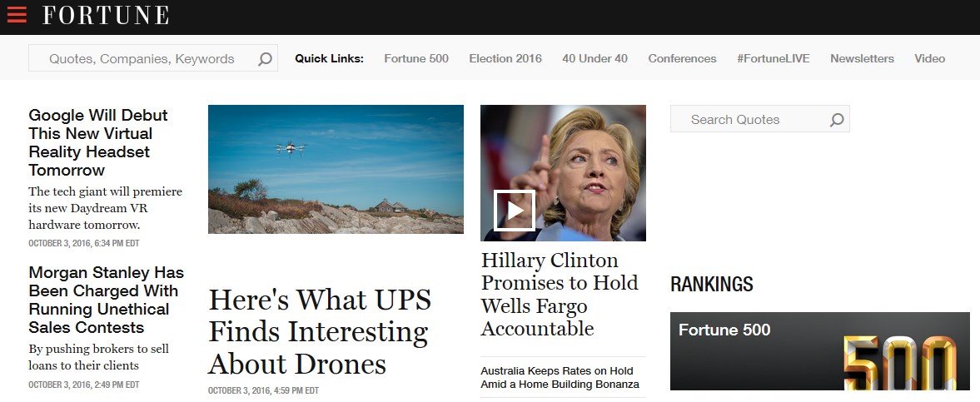Open the Morgan Stanley sales contests article
This screenshot has height=402, width=980.
(x=107, y=300)
